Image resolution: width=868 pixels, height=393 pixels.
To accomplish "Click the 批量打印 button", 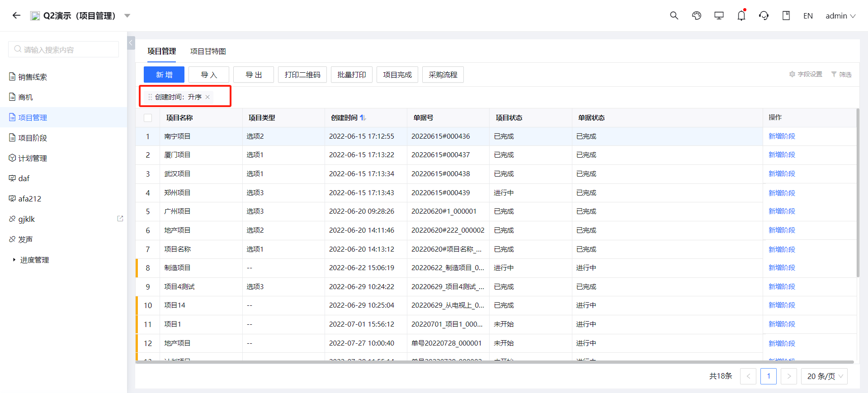I will (x=352, y=75).
